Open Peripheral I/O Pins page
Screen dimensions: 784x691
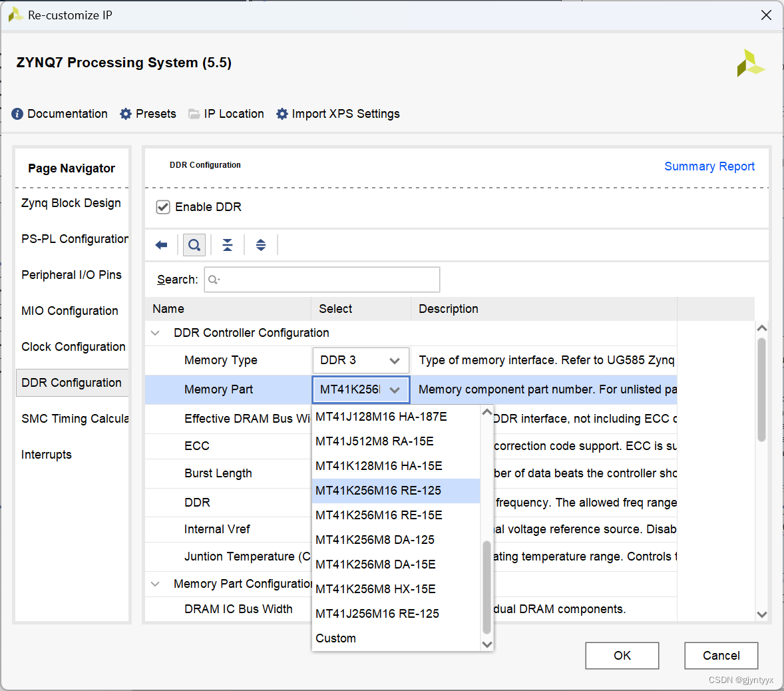(71, 275)
